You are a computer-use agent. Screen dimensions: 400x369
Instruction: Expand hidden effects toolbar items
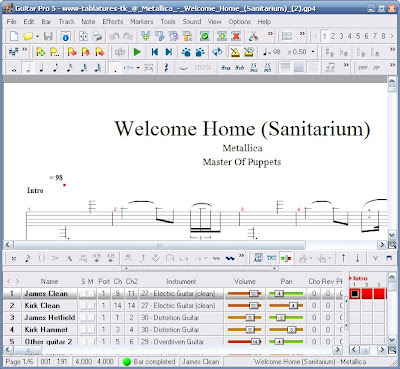[x=241, y=256]
